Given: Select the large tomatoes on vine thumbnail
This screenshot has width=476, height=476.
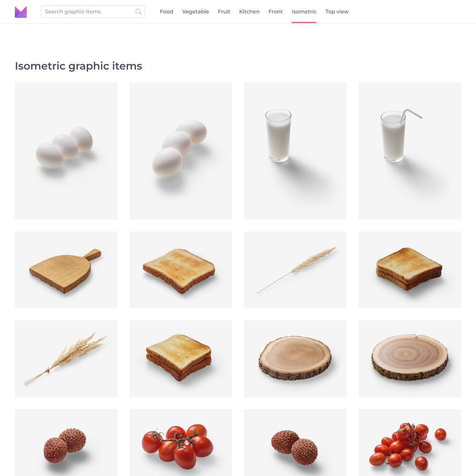Looking at the screenshot, I should click(180, 443).
